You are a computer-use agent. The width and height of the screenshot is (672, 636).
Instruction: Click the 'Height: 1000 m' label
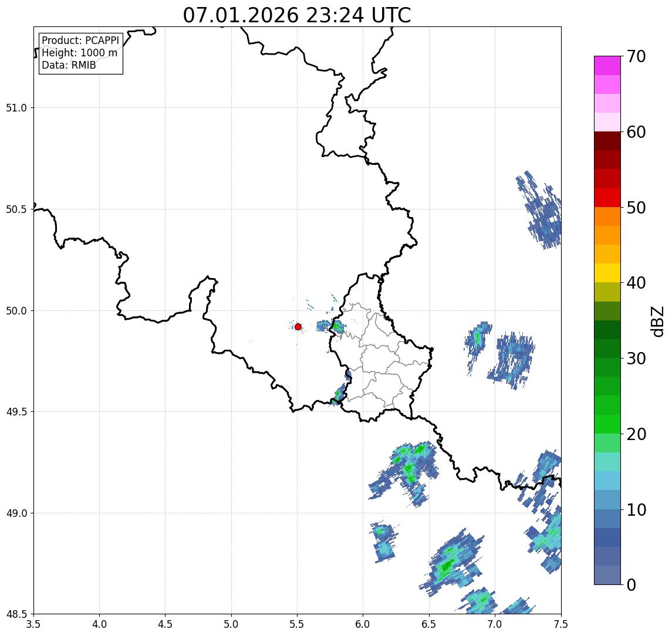click(79, 53)
